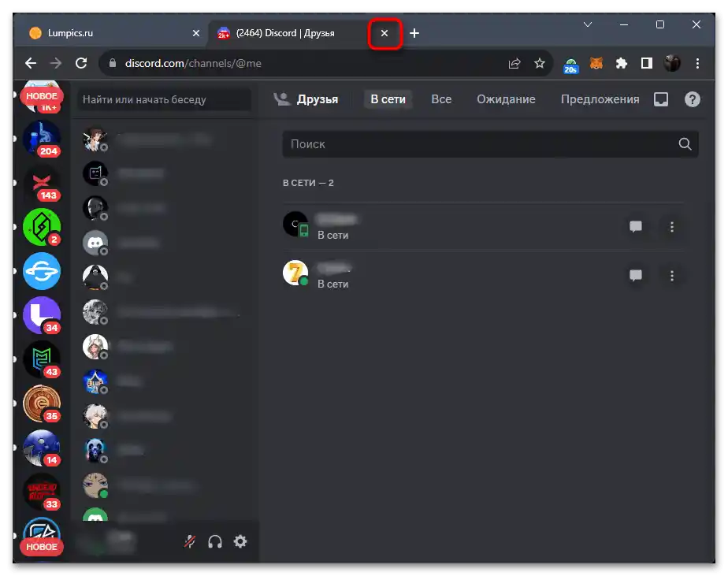The image size is (728, 576).
Task: Switch to the Предложения tab
Action: 600,99
